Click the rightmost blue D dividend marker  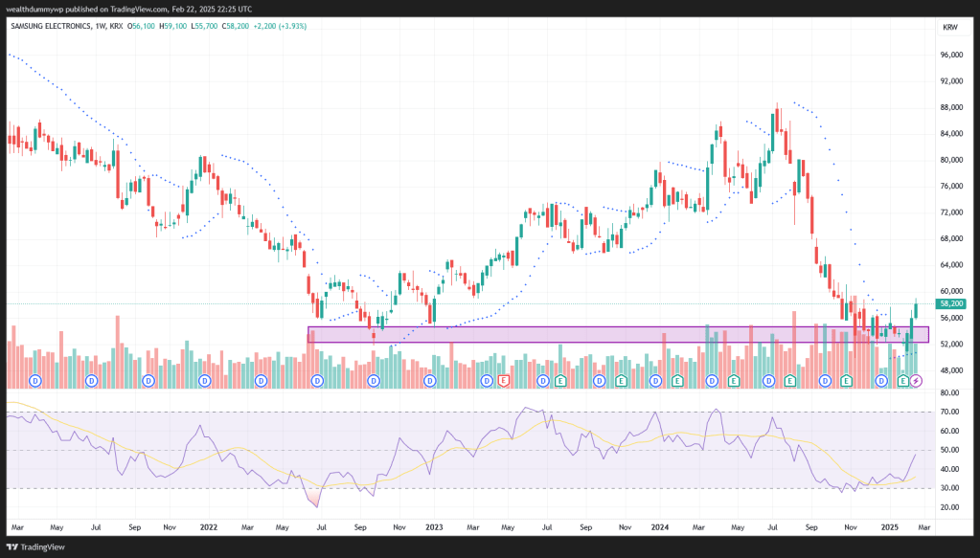(882, 381)
